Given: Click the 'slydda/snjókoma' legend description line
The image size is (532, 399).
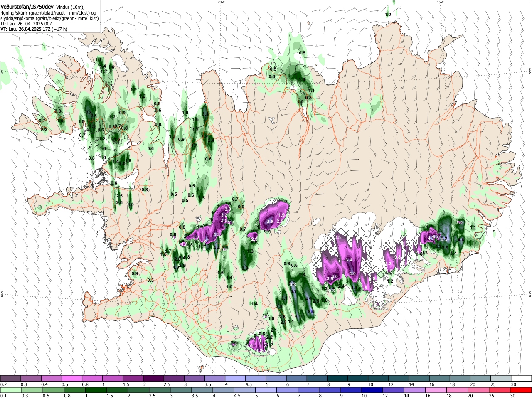Looking at the screenshot, I should 49,18.
